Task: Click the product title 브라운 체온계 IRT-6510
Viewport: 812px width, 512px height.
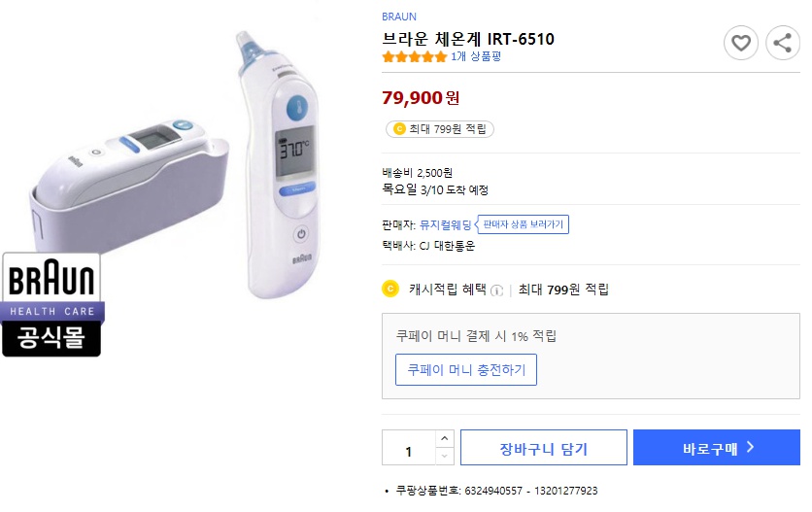Action: point(468,39)
